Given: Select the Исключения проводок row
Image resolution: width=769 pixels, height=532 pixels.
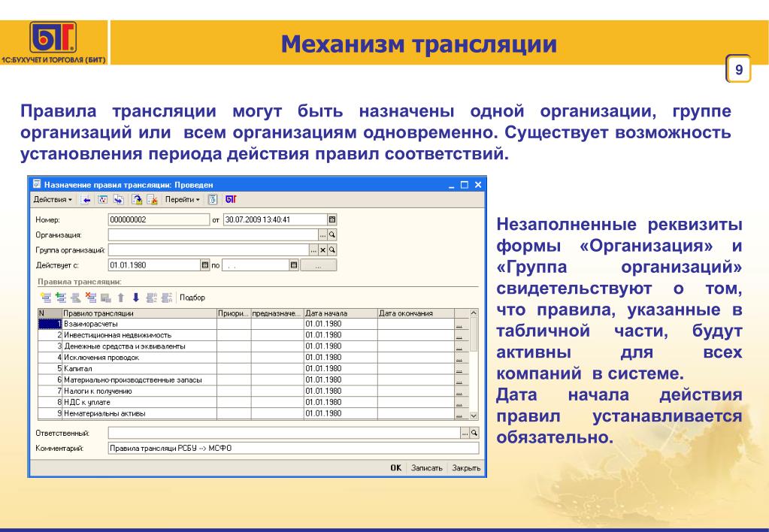Looking at the screenshot, I should [253, 358].
